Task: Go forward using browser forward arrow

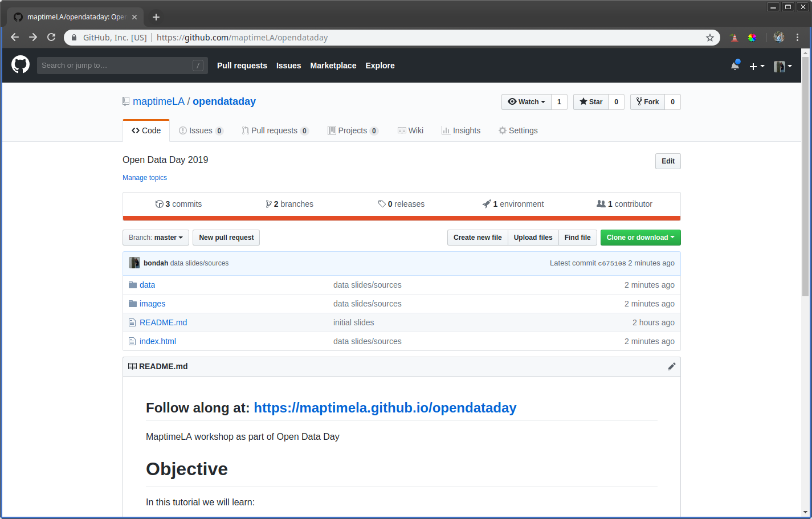Action: pyautogui.click(x=33, y=37)
